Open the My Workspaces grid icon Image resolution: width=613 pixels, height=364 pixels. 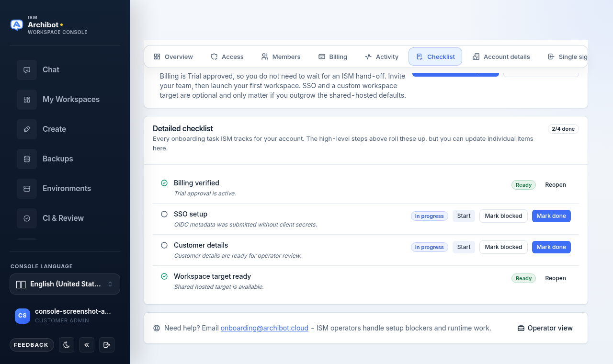tap(27, 100)
